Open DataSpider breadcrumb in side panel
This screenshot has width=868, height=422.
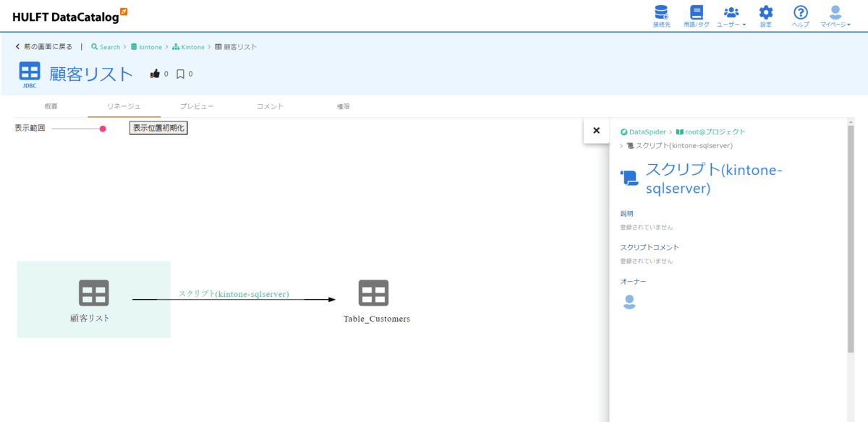coord(642,132)
